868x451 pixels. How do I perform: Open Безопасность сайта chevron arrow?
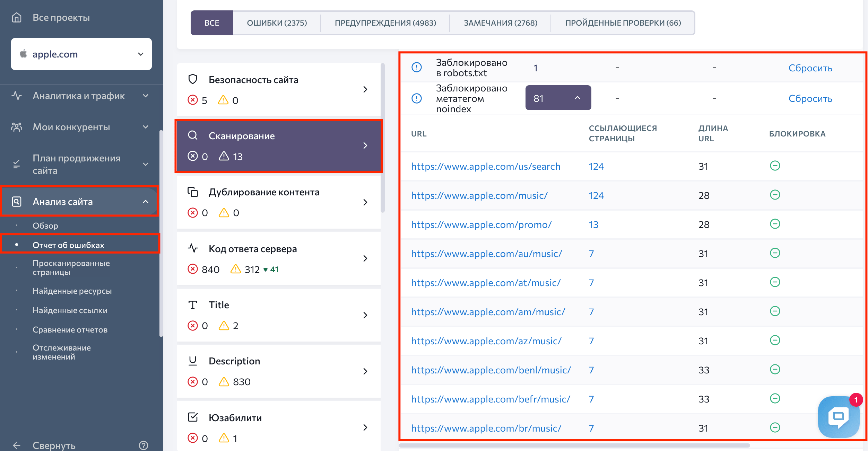coord(365,89)
